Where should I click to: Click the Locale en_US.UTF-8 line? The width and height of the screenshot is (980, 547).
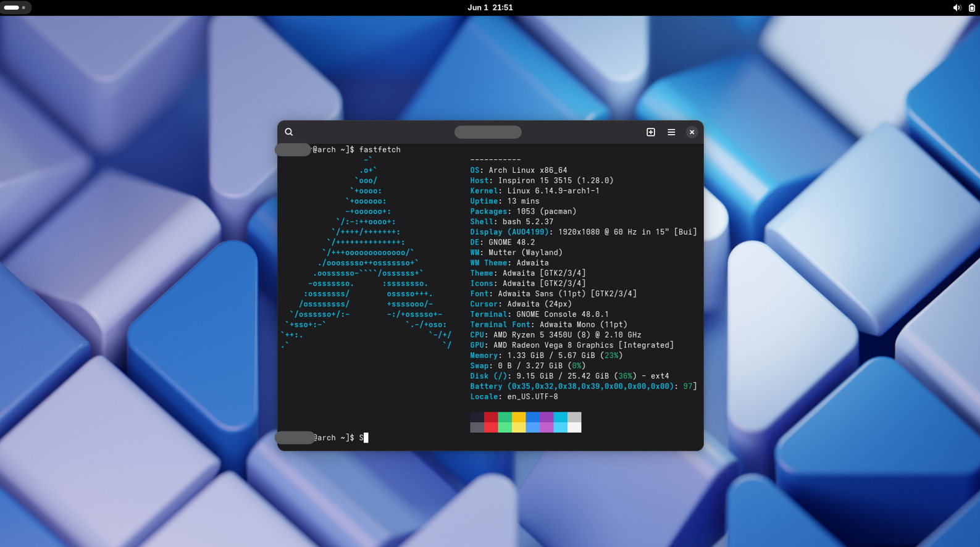514,396
